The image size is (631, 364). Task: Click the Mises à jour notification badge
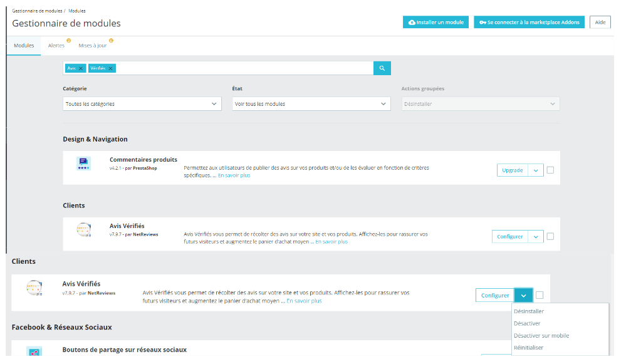coord(111,41)
